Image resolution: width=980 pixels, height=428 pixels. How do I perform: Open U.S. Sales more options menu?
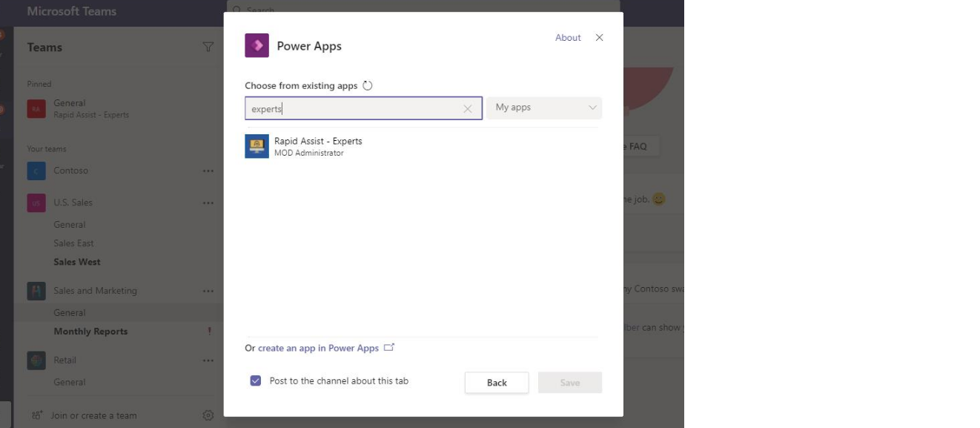pyautogui.click(x=208, y=203)
